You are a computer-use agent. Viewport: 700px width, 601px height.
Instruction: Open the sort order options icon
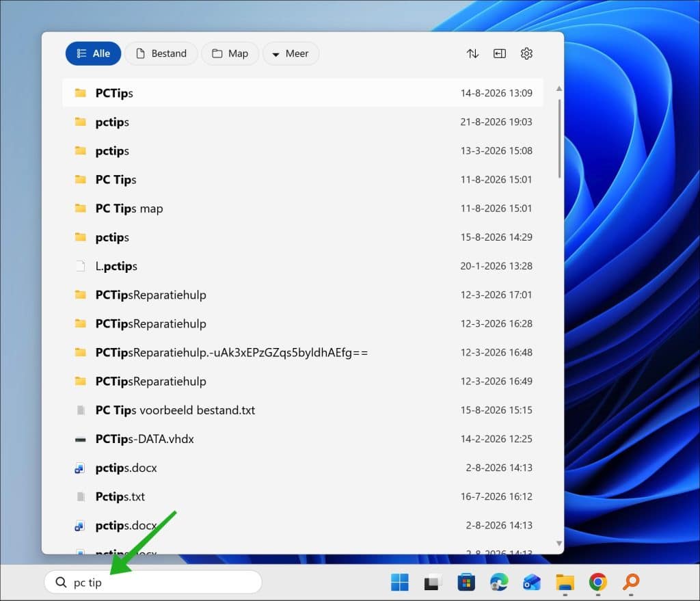point(472,53)
